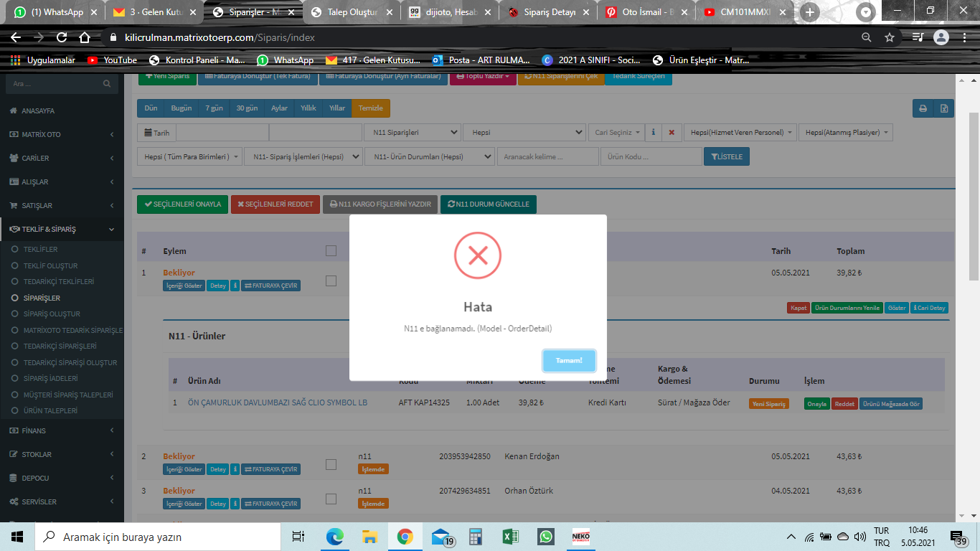Viewport: 980px width, 551px height.
Task: Open SİPARİŞ OLUŞTUR in sidebar menu
Action: click(52, 314)
